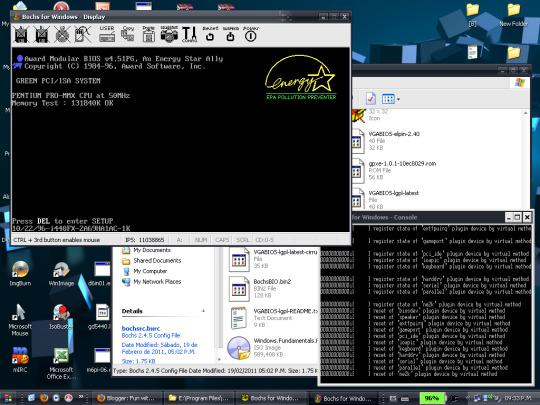Click the Copy icon in Bochs toolbar
This screenshot has width=540, height=405.
(x=128, y=34)
